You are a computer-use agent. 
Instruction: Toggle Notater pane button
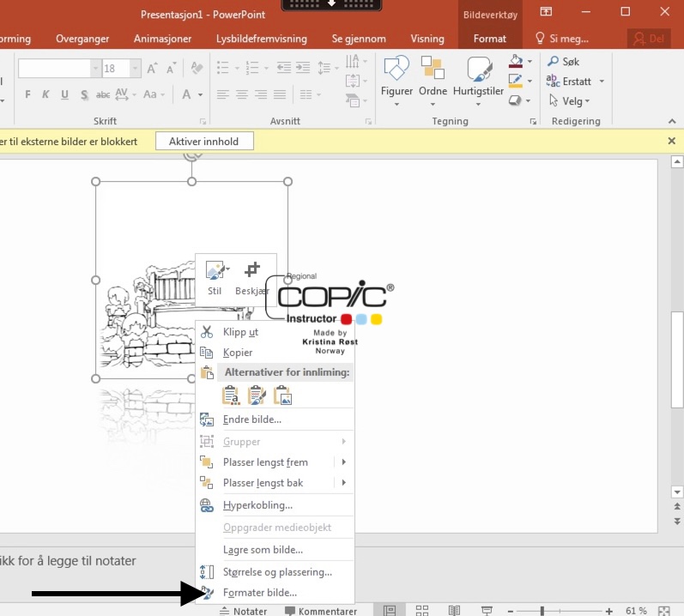click(x=243, y=611)
